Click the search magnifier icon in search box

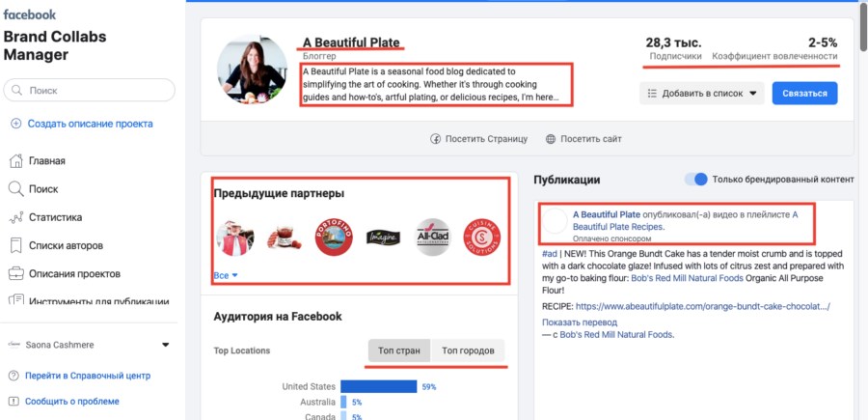17,90
